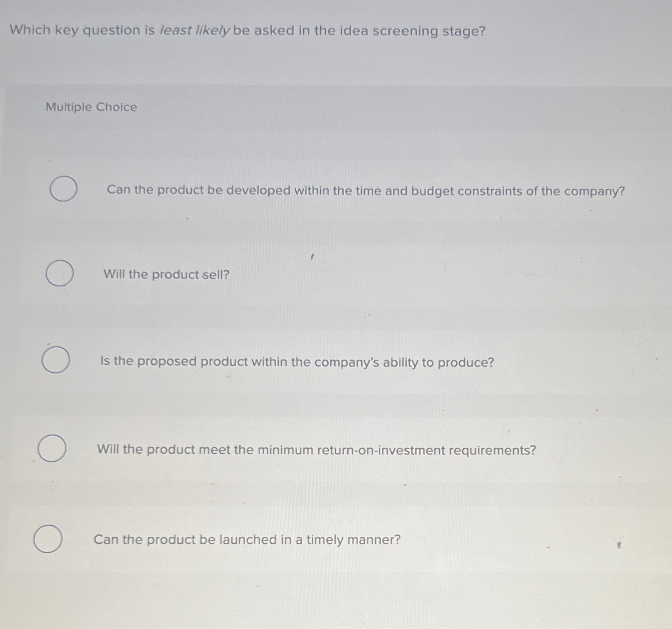Click the answer about time and budget constraints
Screen dimensions: 672x629
point(365,191)
